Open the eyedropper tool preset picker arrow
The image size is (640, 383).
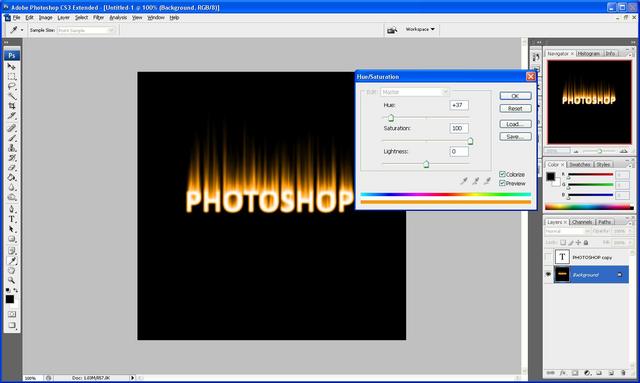[22, 30]
